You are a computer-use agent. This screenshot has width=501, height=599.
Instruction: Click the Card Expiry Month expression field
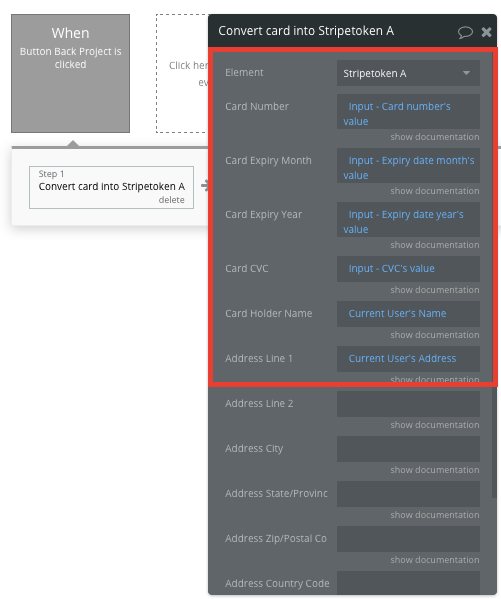point(408,165)
